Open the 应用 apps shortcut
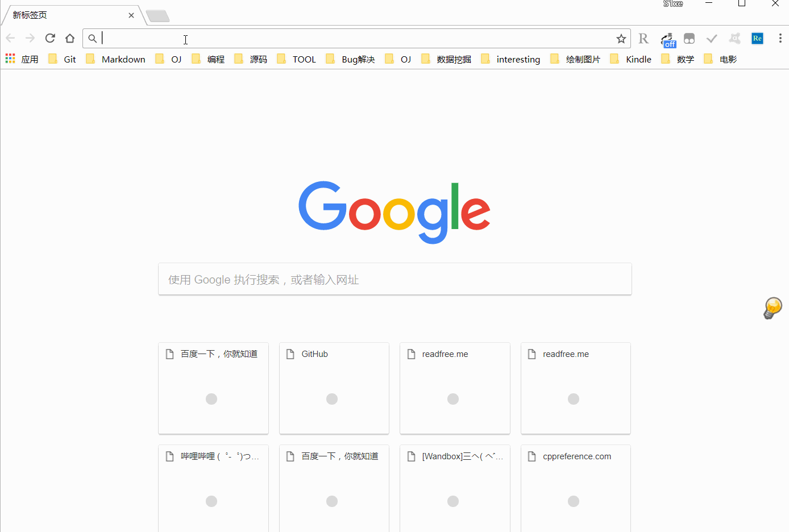The height and width of the screenshot is (532, 789). (22, 59)
